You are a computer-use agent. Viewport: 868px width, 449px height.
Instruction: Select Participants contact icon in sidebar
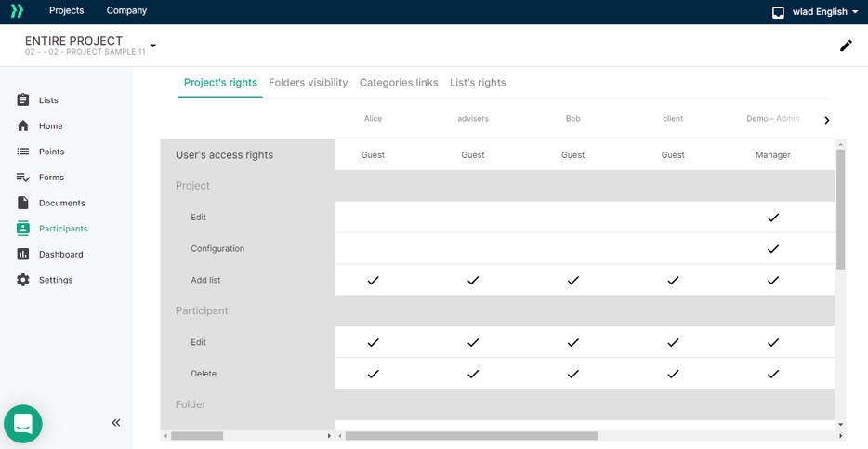tap(22, 228)
